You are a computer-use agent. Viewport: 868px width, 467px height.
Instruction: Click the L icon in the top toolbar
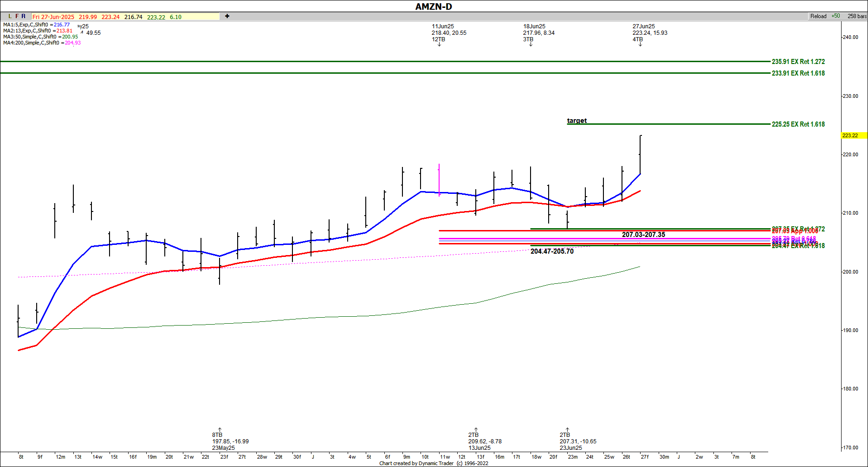(x=10, y=16)
